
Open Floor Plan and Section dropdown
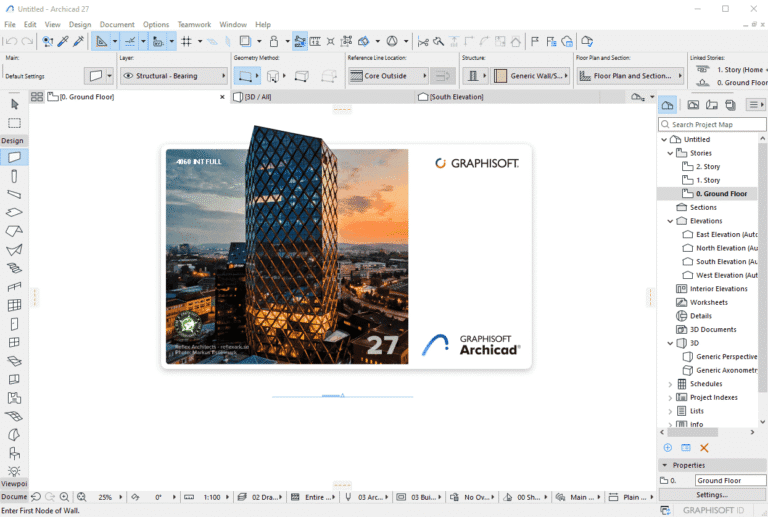coord(630,76)
